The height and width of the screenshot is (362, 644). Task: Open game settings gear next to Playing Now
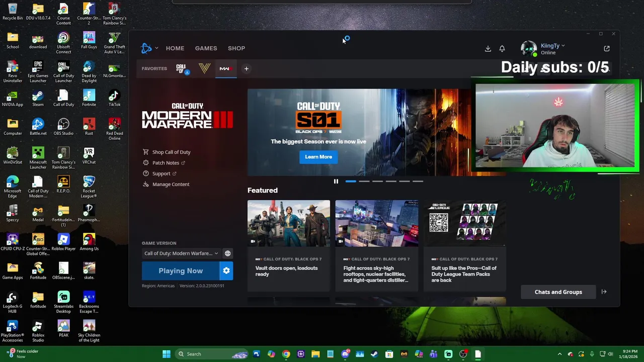click(x=226, y=271)
